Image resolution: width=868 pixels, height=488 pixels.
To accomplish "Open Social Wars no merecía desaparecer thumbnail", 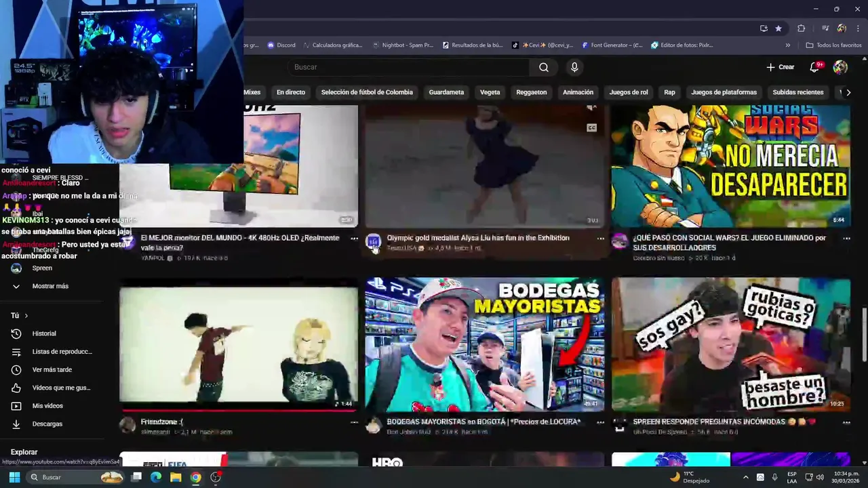I will [731, 166].
